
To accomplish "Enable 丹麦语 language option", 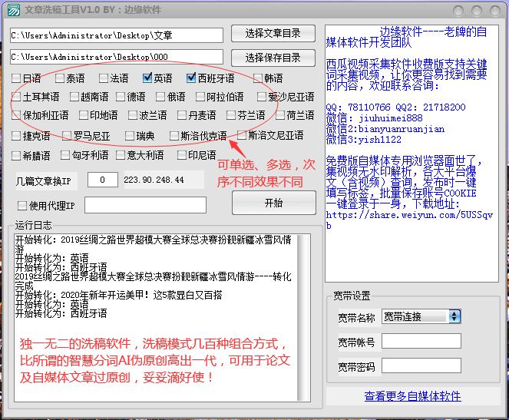I will point(182,115).
